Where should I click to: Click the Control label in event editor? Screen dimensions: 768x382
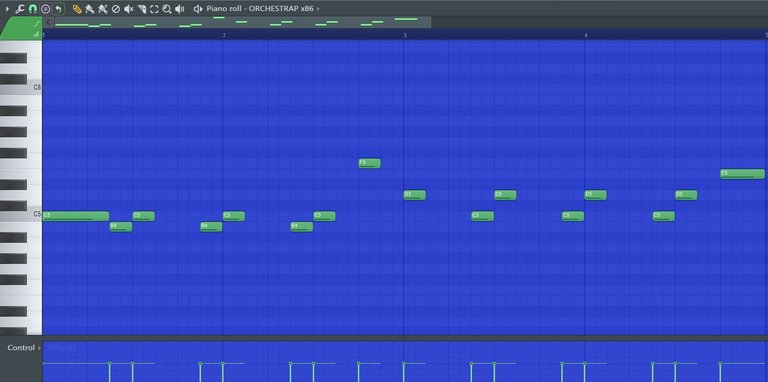[x=21, y=348]
